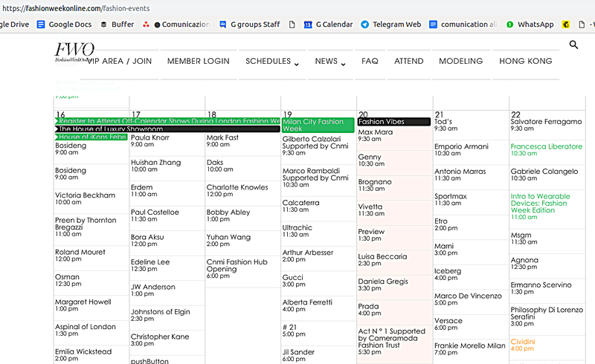Open Cnmi Fashion Hub Opening event
This screenshot has height=364, width=595.
point(237,269)
